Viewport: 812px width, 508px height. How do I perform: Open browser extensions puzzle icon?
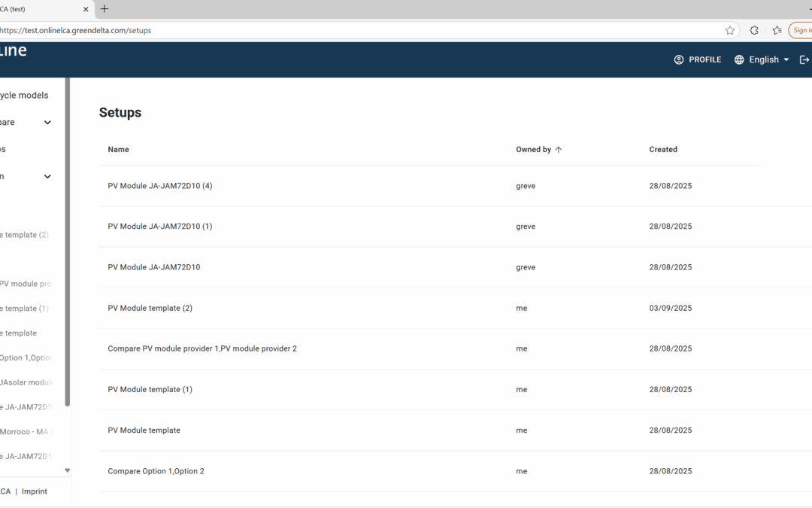[x=754, y=30]
